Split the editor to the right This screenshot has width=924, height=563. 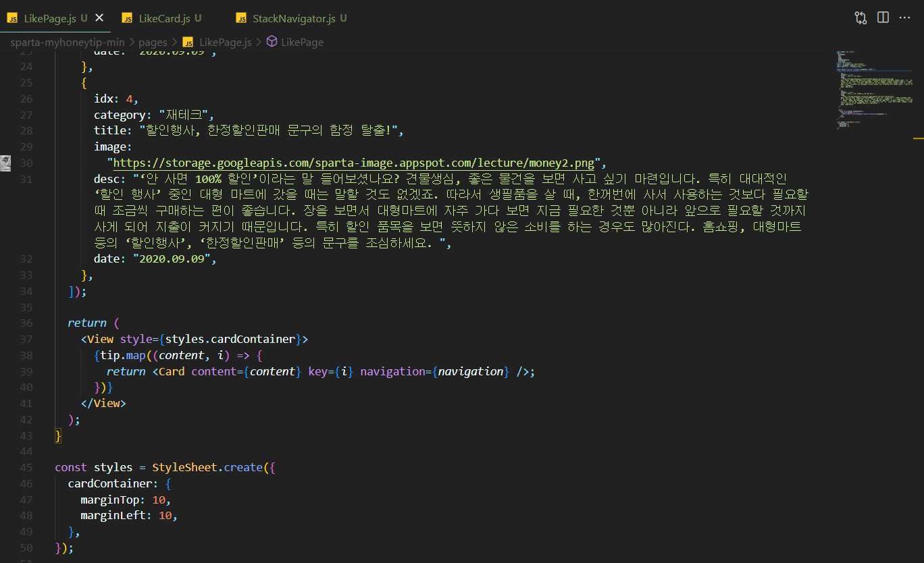[883, 18]
